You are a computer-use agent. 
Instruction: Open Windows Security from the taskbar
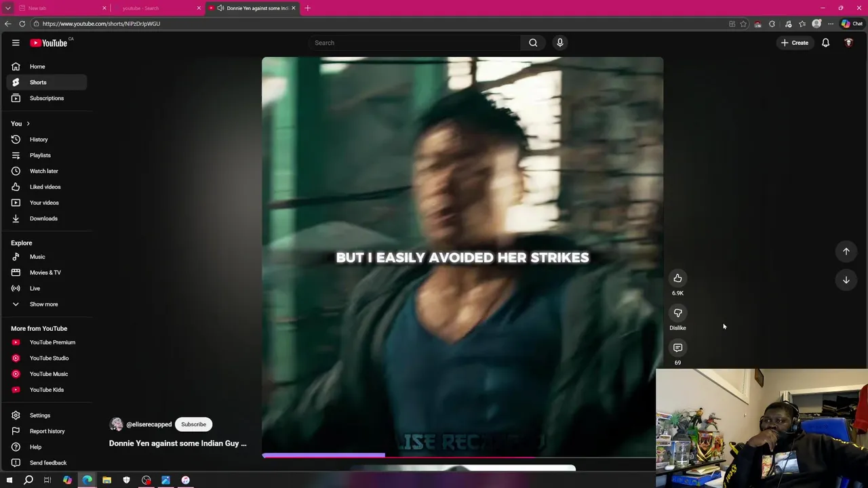tap(126, 480)
